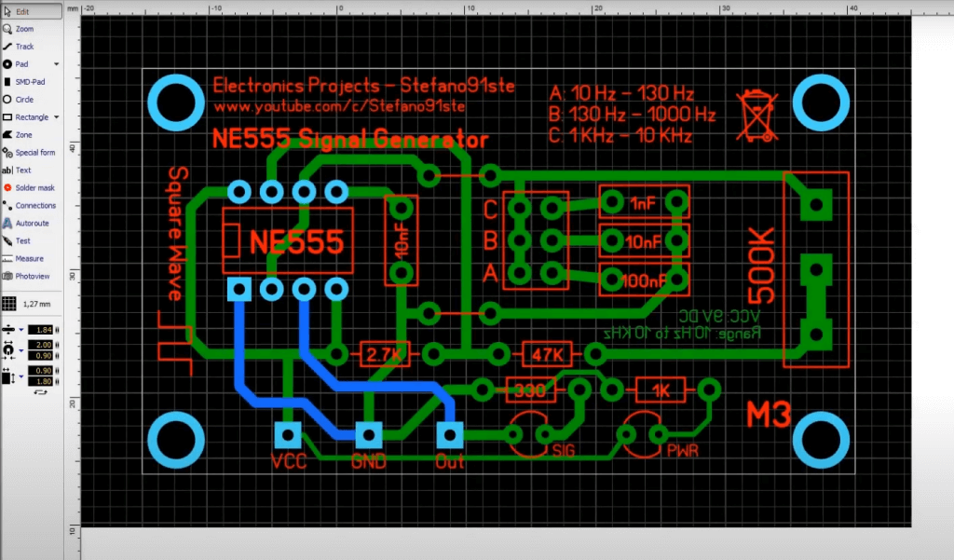The width and height of the screenshot is (954, 560).
Task: Run the Autoroute tool
Action: coord(32,224)
